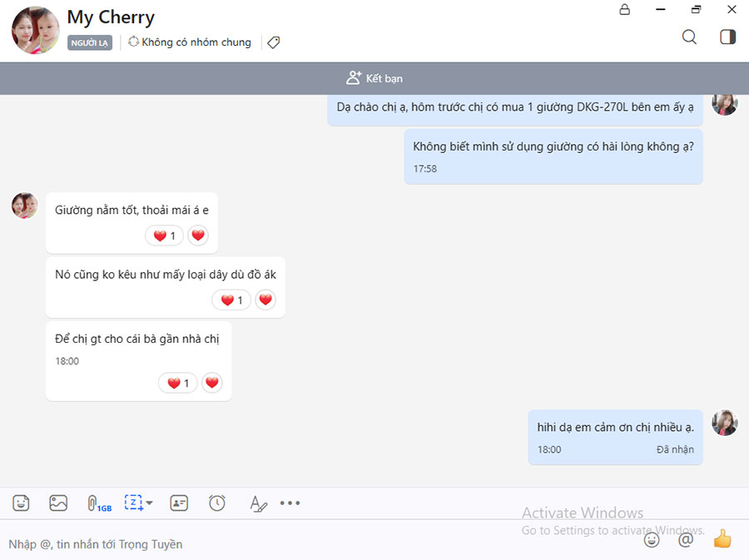This screenshot has height=560, width=749.
Task: Open the text formatting tool
Action: [258, 503]
